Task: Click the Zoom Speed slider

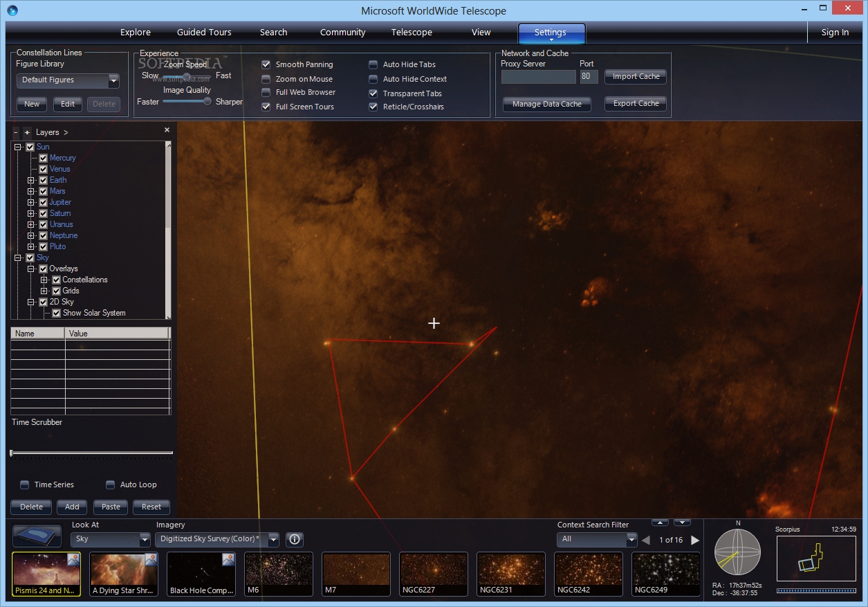Action: click(187, 76)
